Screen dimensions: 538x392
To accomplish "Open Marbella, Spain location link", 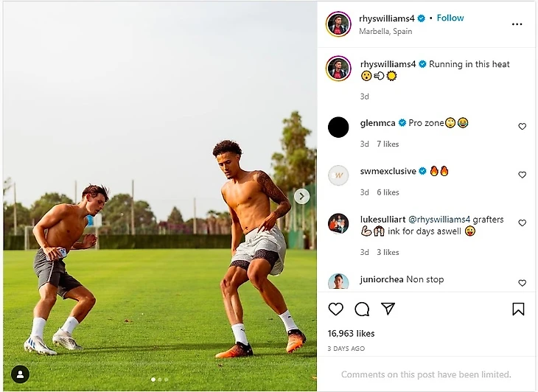I will [x=385, y=31].
